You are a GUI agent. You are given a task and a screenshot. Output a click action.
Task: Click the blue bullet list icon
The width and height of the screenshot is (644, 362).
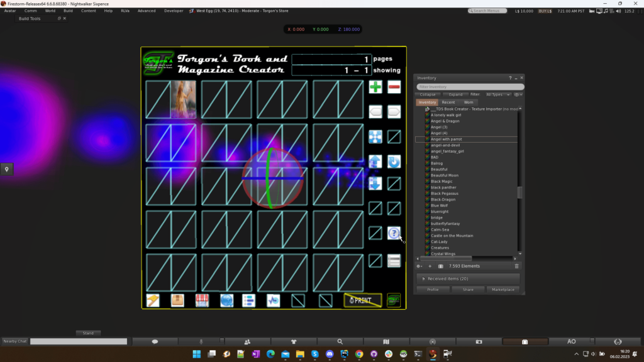point(248,300)
